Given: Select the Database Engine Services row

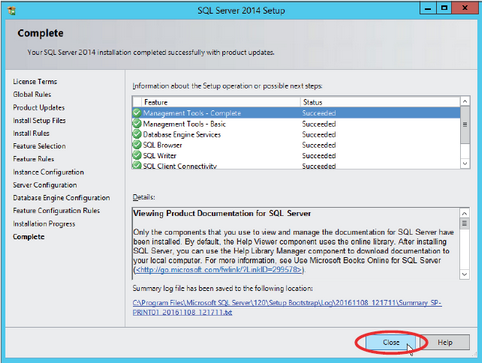Looking at the screenshot, I should pos(296,134).
